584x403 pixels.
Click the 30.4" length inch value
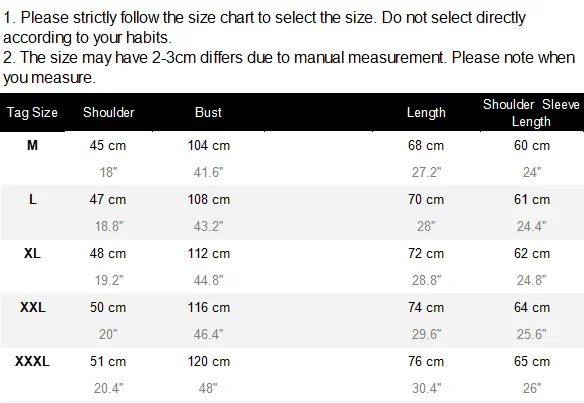pos(426,388)
